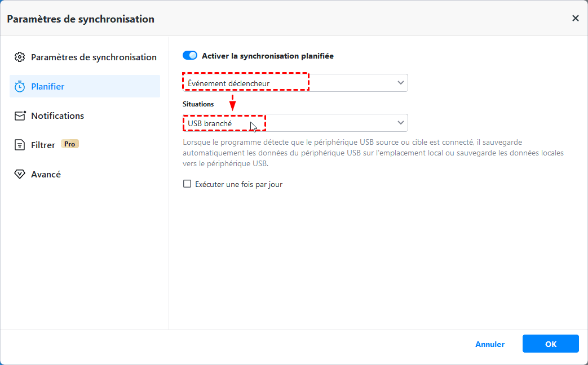Click the diamond icon beside Avancé
Image resolution: width=588 pixels, height=365 pixels.
(20, 174)
